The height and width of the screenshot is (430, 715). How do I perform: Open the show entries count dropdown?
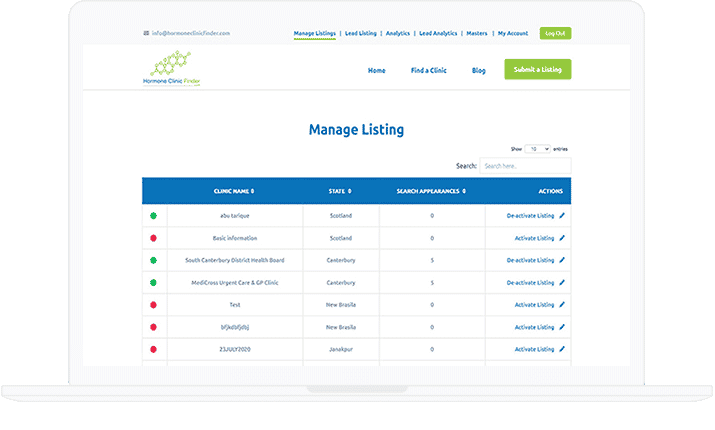coord(538,148)
